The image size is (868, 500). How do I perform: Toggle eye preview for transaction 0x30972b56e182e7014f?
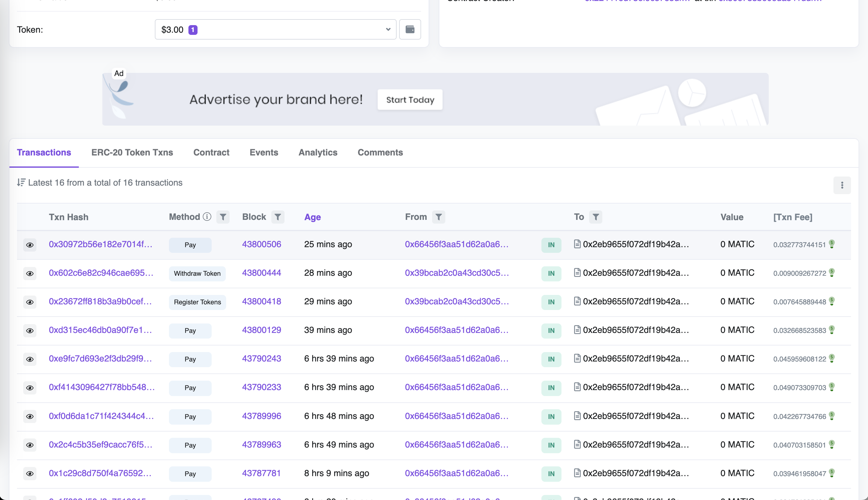click(30, 245)
